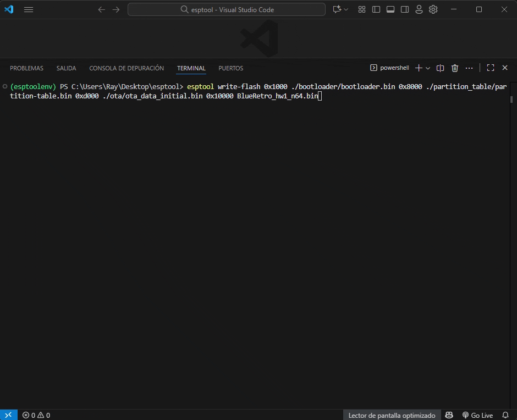517x420 pixels.
Task: Click the Copilot chat icon
Action: coord(337,9)
